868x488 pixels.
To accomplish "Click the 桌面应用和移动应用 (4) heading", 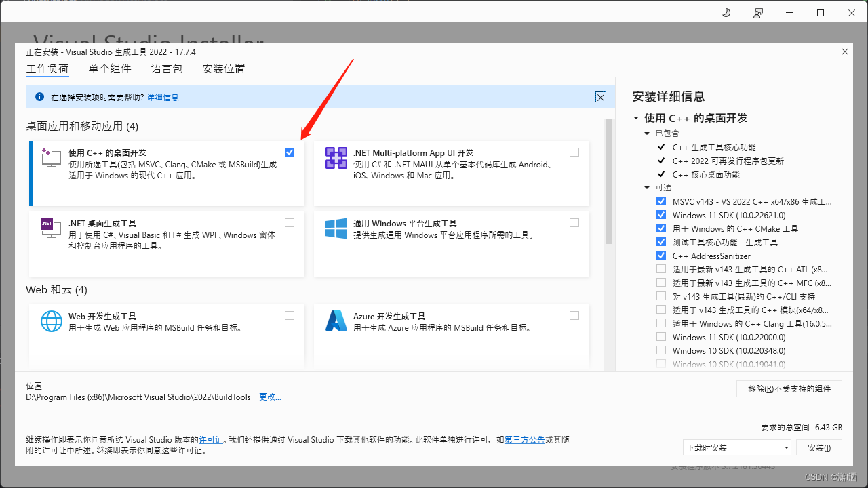I will click(x=82, y=127).
